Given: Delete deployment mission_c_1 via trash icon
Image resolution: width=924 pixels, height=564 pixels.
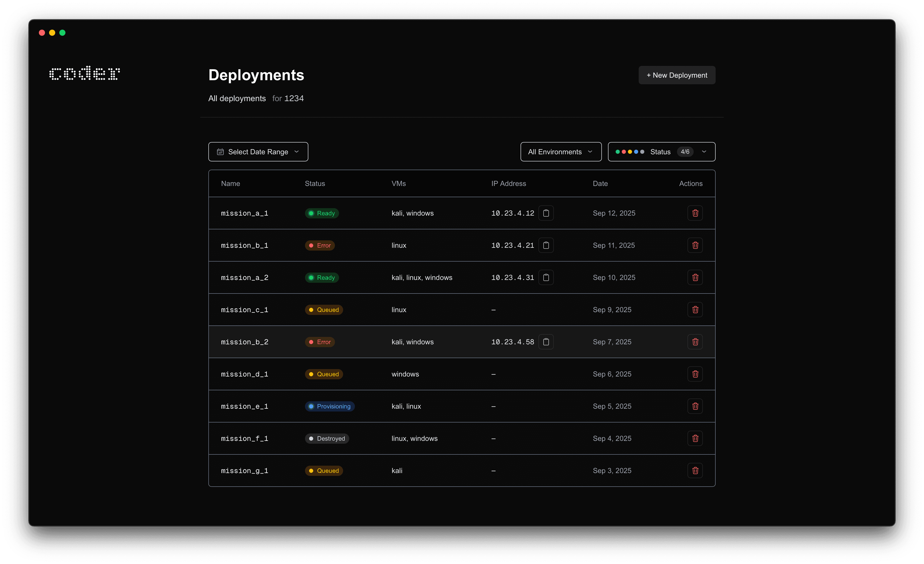Looking at the screenshot, I should point(695,310).
